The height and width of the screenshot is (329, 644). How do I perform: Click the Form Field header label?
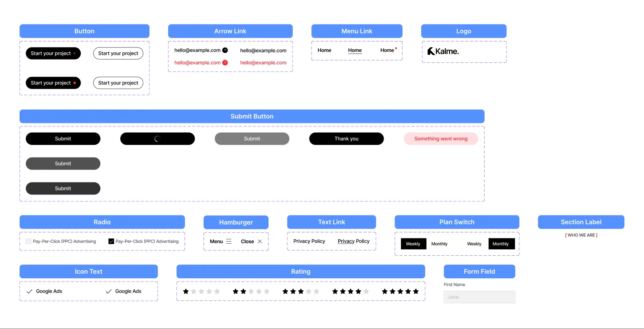479,271
